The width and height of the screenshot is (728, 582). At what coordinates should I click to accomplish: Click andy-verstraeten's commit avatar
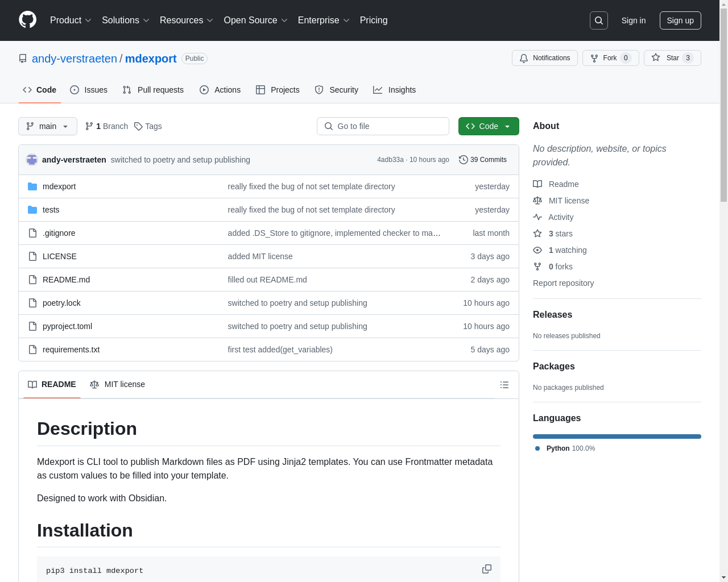click(x=32, y=160)
